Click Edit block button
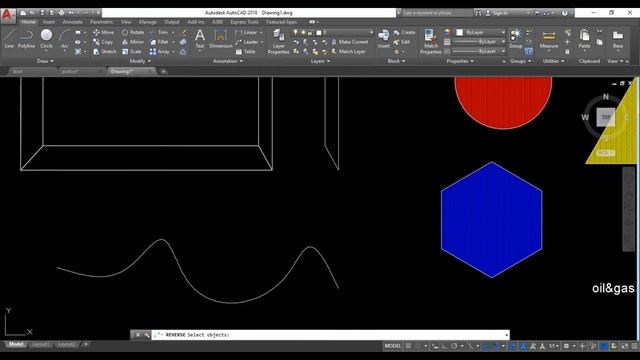The image size is (640, 360). [402, 42]
